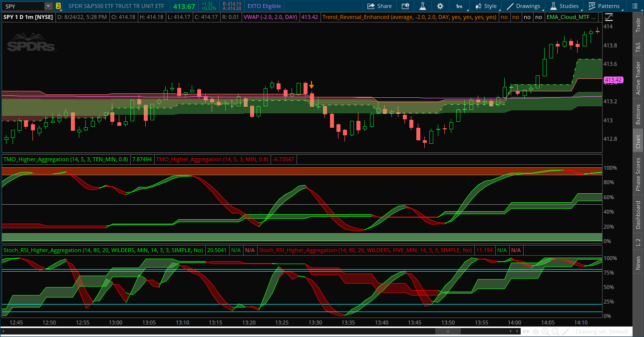The height and width of the screenshot is (337, 644).
Task: Click the bottom drawing tool line icon
Action: (x=566, y=332)
